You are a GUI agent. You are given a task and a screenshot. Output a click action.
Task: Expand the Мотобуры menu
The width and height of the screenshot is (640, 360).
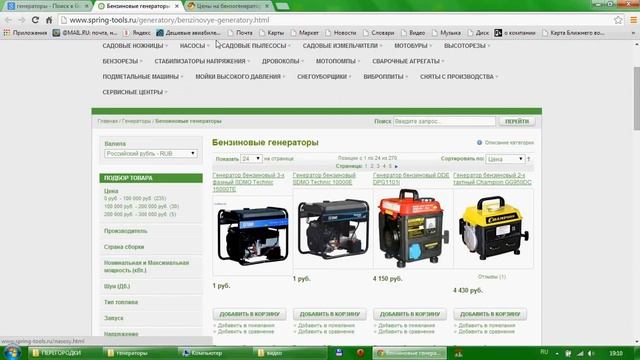pyautogui.click(x=413, y=46)
